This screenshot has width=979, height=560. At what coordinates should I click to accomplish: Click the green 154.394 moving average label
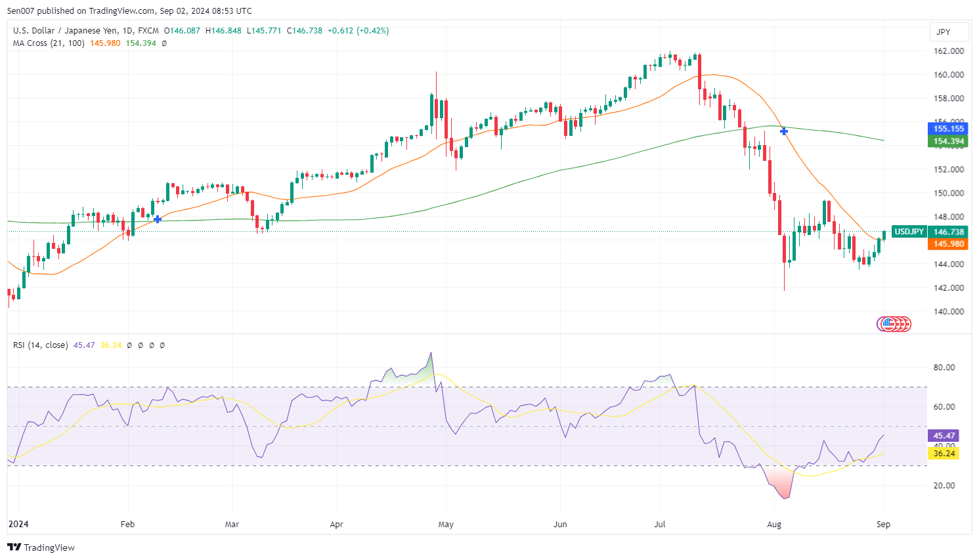(949, 141)
